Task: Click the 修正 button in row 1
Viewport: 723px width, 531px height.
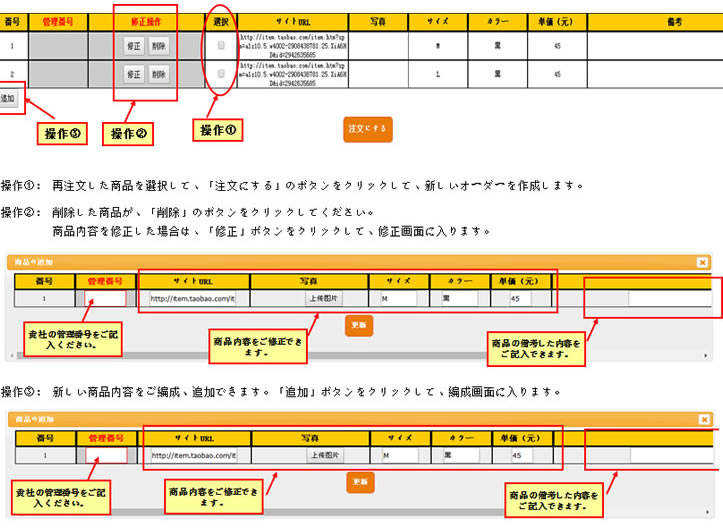Action: (134, 46)
